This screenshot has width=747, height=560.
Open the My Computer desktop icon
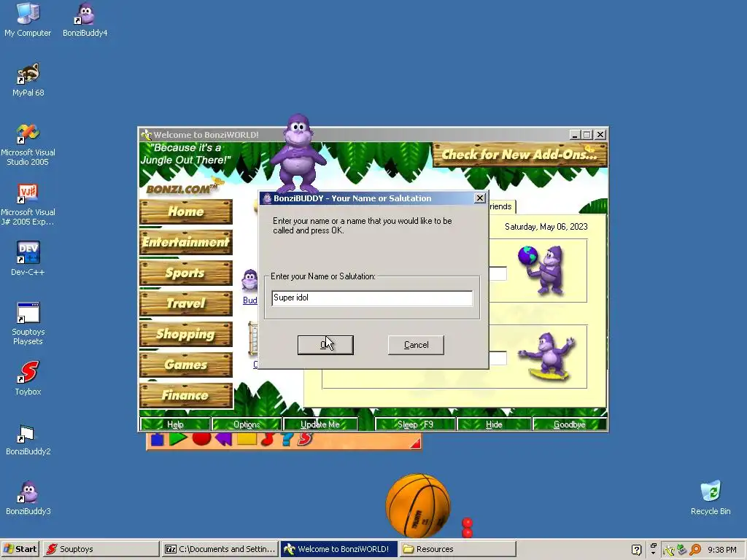pyautogui.click(x=28, y=19)
